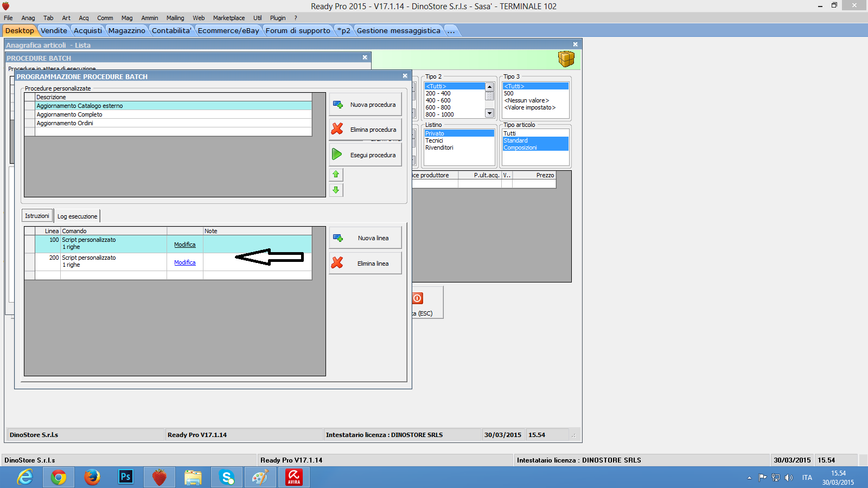
Task: Select Aggiornamento Catalogo esterno procedure
Action: (x=174, y=106)
